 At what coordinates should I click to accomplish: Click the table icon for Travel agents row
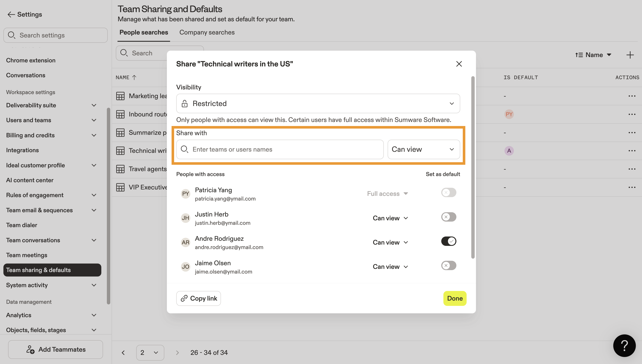click(120, 169)
